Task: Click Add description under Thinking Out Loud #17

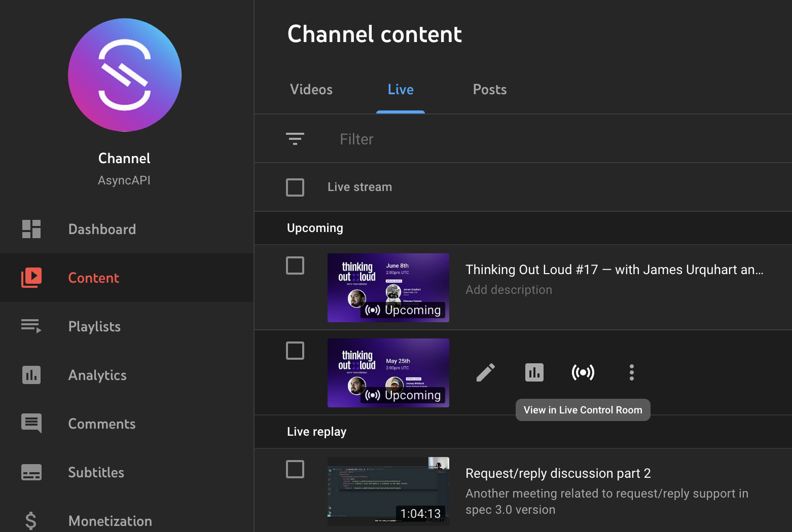Action: pyautogui.click(x=509, y=290)
